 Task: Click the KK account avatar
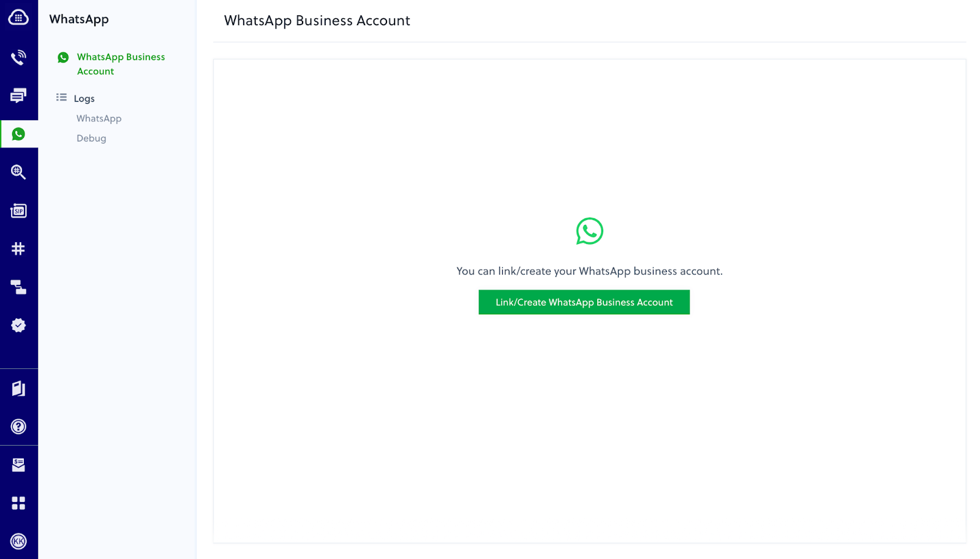(18, 541)
